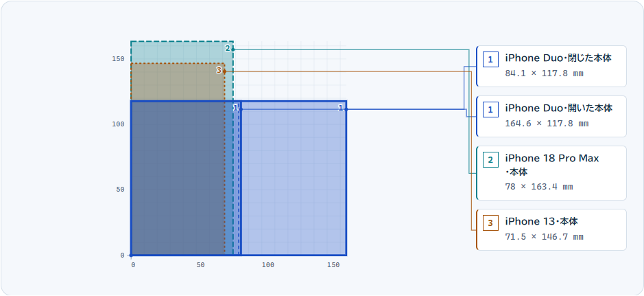Click the y-axis label 50
This screenshot has height=296, width=644.
pyautogui.click(x=120, y=190)
